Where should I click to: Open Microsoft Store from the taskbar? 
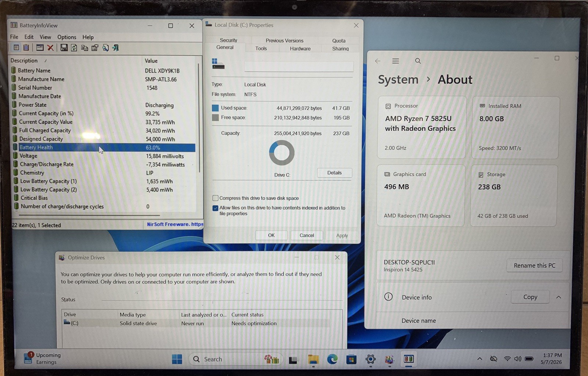point(351,359)
